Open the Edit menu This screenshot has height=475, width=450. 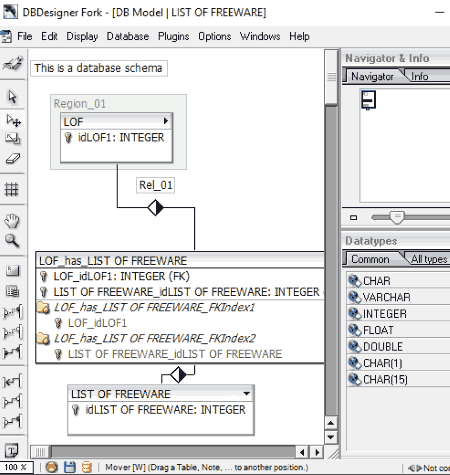[x=49, y=36]
